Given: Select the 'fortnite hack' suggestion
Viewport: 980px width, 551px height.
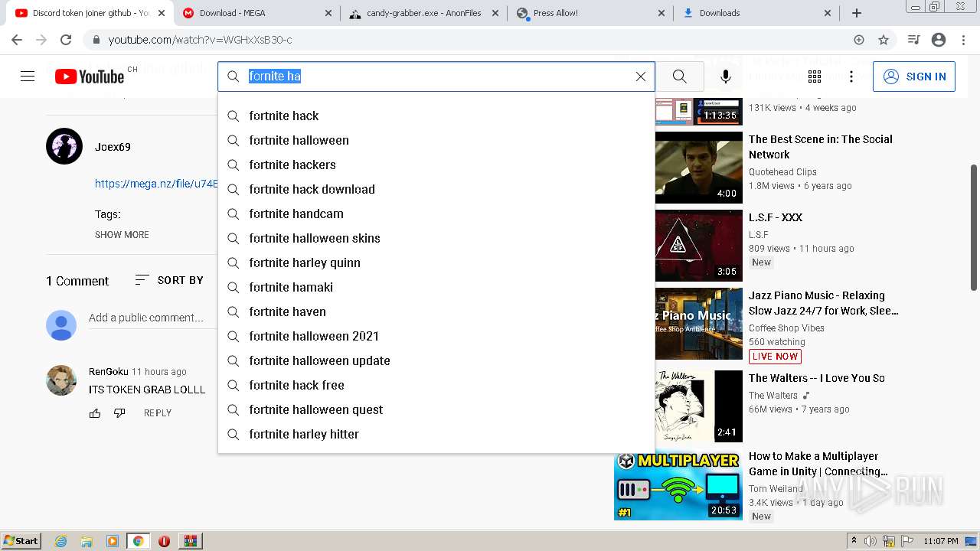Looking at the screenshot, I should tap(436, 116).
